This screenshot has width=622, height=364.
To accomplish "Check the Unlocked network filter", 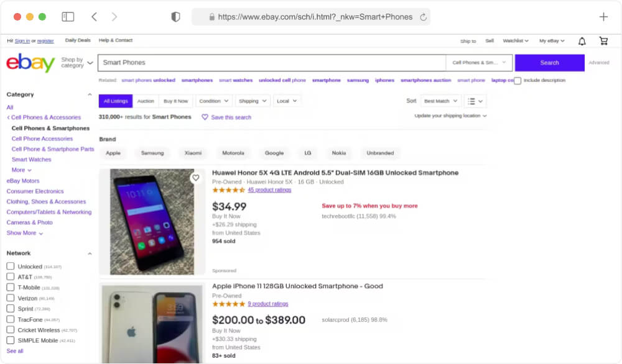I will pos(10,265).
